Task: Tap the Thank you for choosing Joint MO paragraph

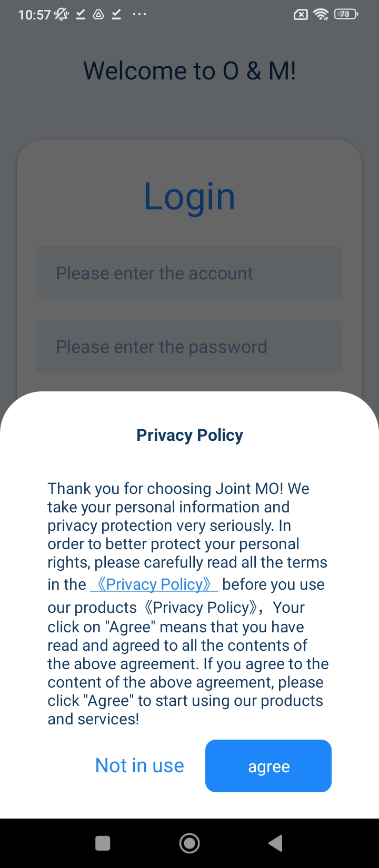Action: click(188, 603)
